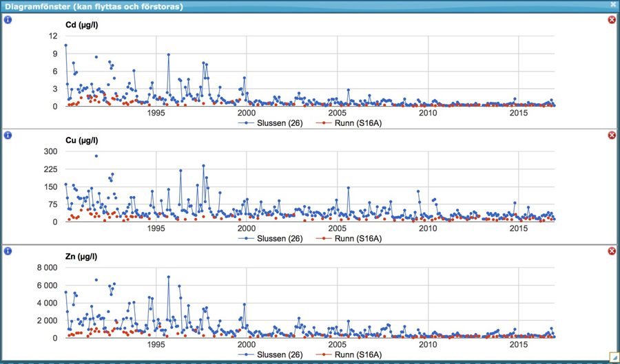Open info for the Cu chart
The image size is (620, 364).
coord(8,136)
